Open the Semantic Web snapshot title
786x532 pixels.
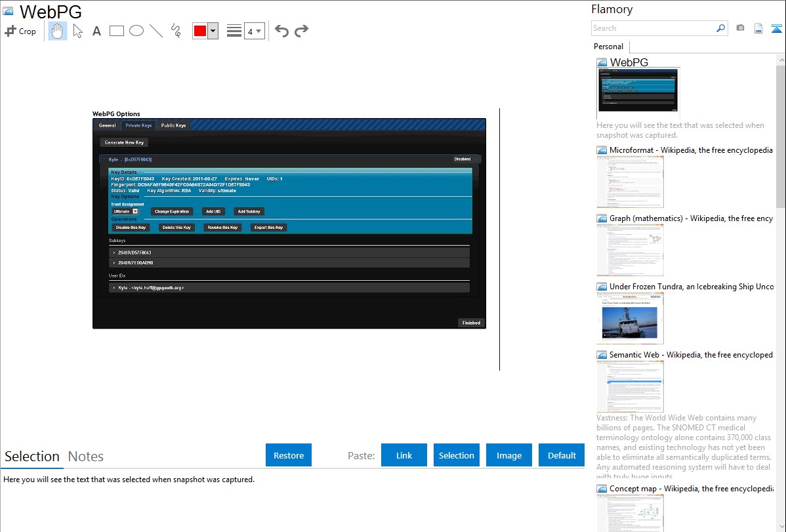click(691, 355)
